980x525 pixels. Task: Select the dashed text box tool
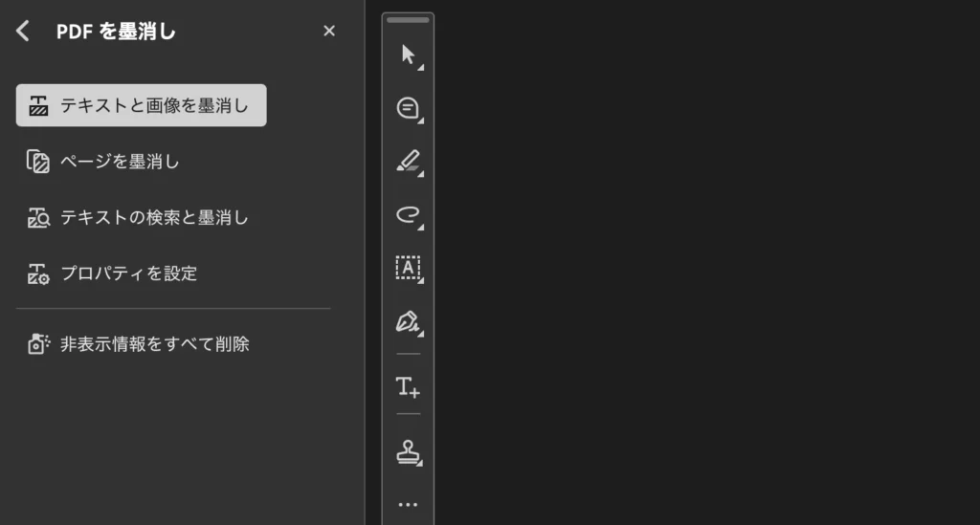pyautogui.click(x=409, y=269)
